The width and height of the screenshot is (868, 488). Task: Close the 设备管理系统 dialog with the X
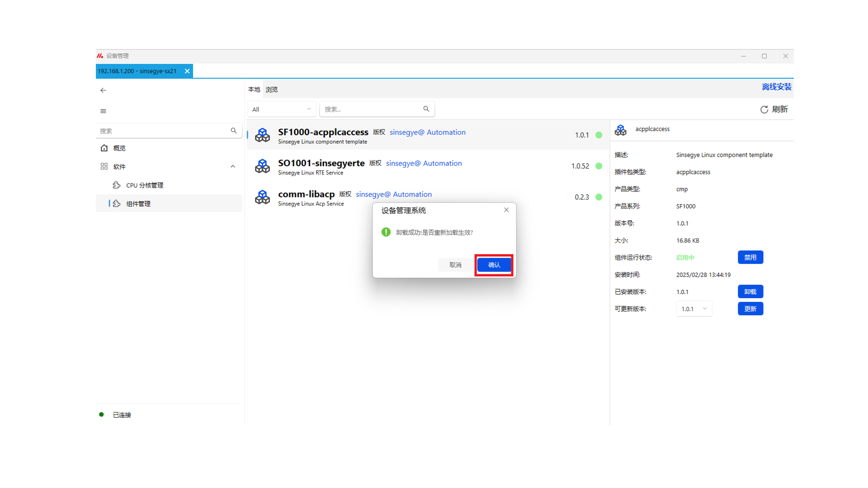coord(506,210)
